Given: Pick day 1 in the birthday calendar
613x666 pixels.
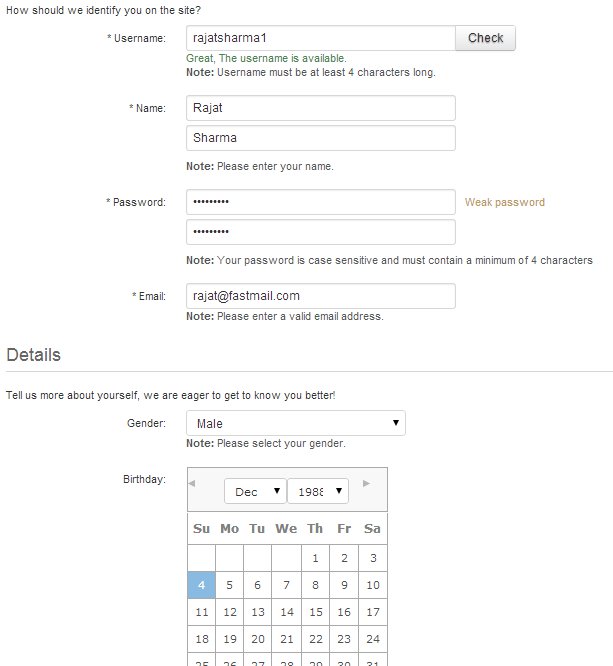Looking at the screenshot, I should 315,558.
